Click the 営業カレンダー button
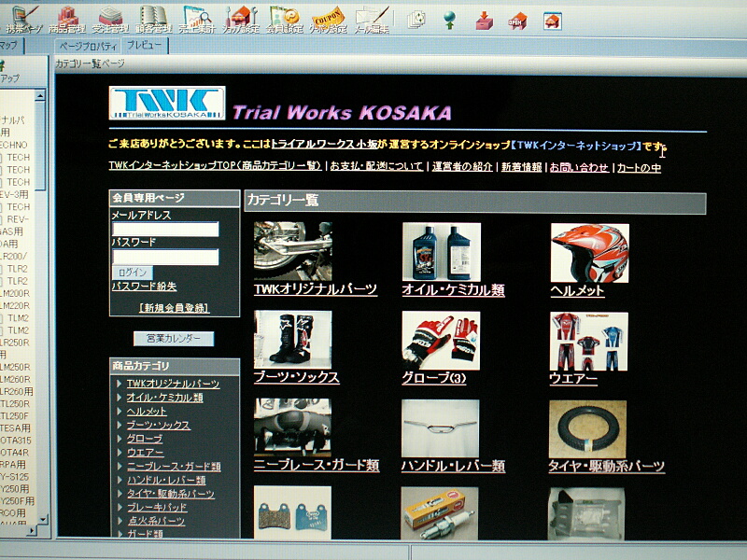 (174, 339)
